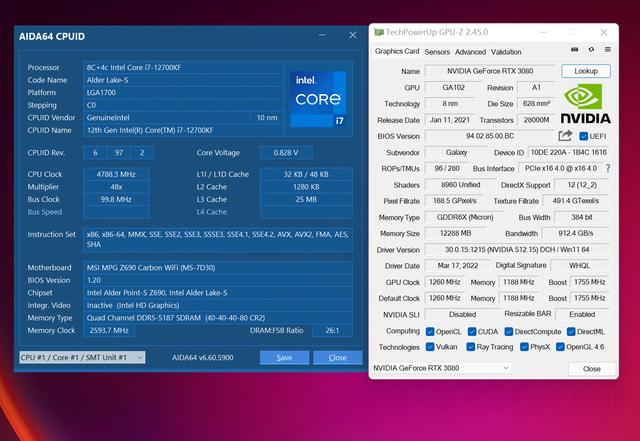
Task: Click the Memory Clock 2593.7 MHz value
Action: (x=109, y=330)
